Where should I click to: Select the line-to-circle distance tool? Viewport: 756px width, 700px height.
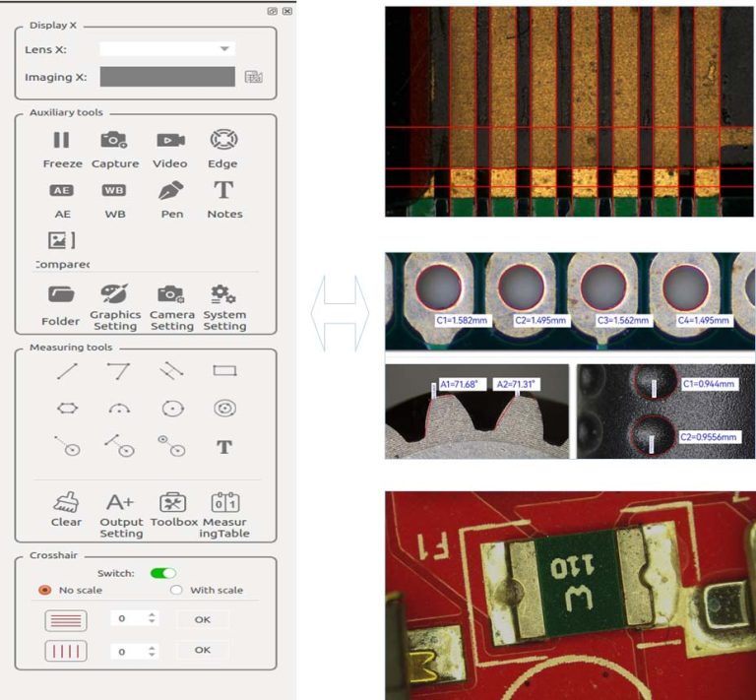tap(119, 445)
